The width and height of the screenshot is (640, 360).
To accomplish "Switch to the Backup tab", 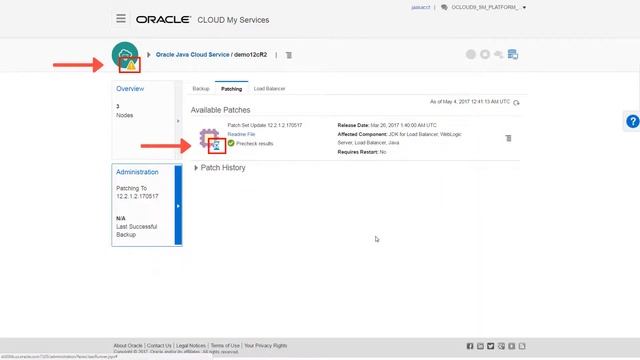I will pyautogui.click(x=201, y=89).
